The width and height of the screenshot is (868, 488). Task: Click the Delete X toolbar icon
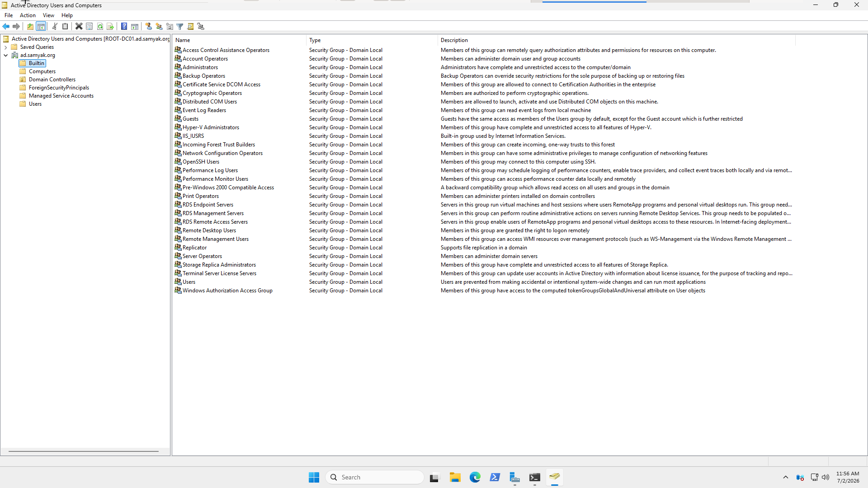pyautogui.click(x=79, y=26)
